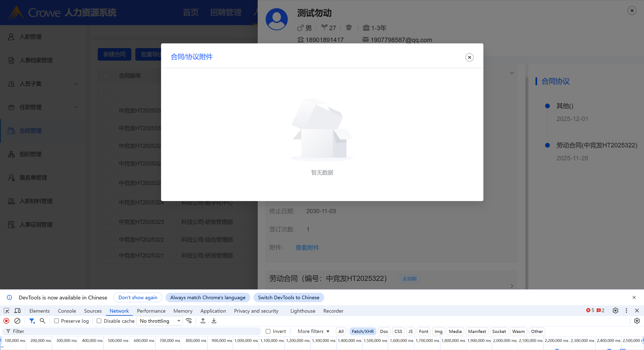
Task: Stop recording network log
Action: [x=6, y=321]
